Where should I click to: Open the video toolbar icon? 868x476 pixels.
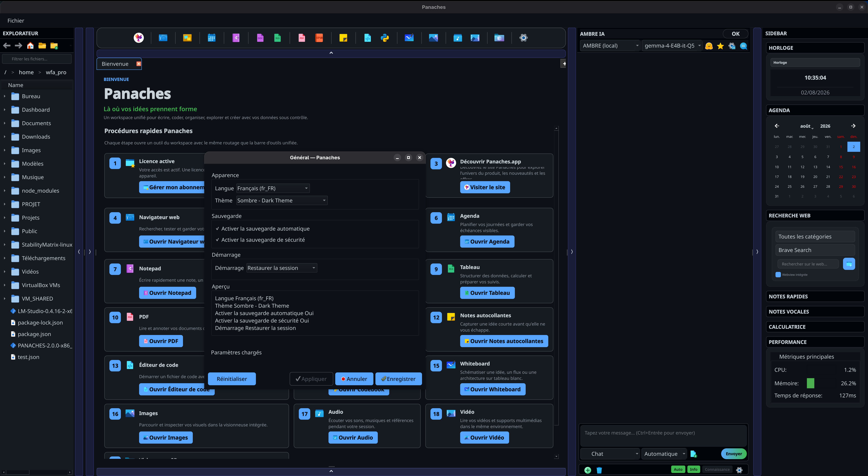coord(475,38)
